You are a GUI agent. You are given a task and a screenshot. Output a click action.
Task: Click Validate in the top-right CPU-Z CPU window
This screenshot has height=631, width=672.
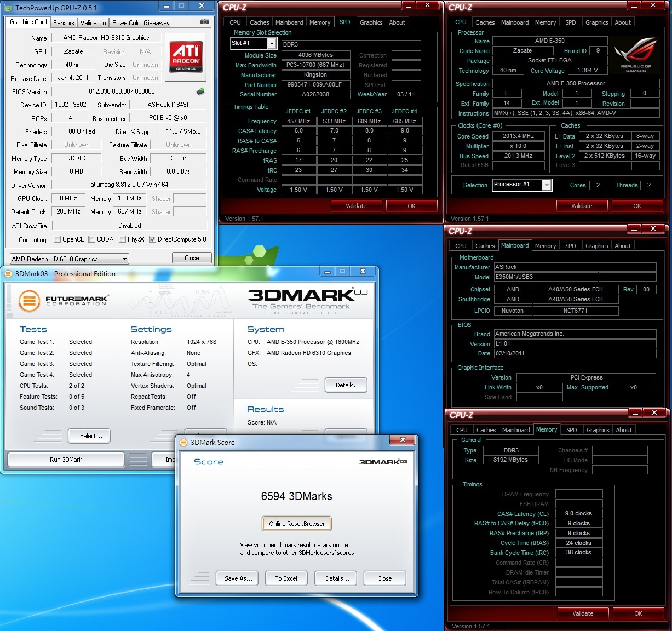582,206
